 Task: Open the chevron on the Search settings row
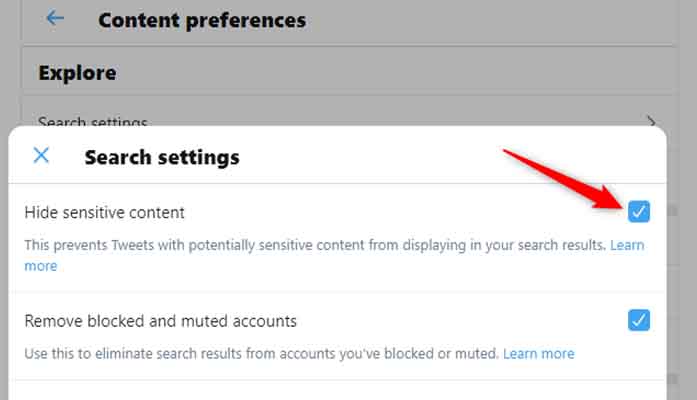[651, 122]
